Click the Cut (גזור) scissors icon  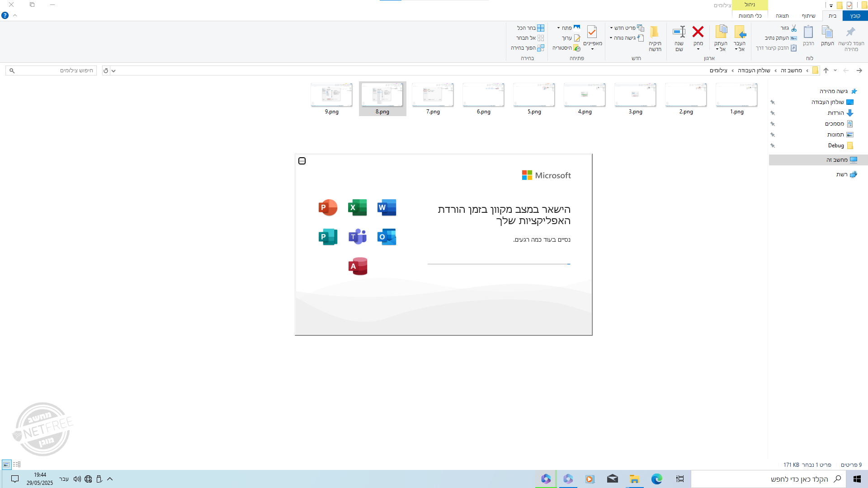tap(794, 28)
